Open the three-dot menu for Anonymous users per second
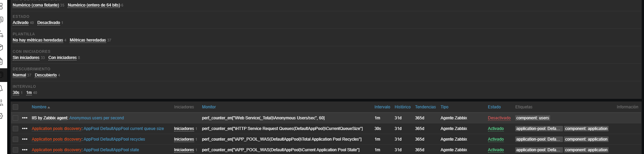644x154 pixels. [x=24, y=118]
